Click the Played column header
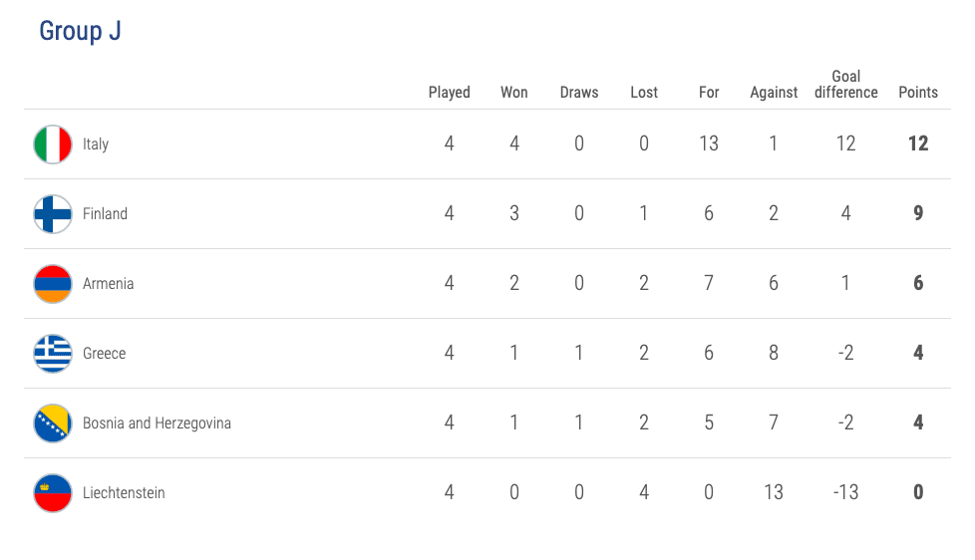Viewport: 975px width, 560px height. coord(449,93)
